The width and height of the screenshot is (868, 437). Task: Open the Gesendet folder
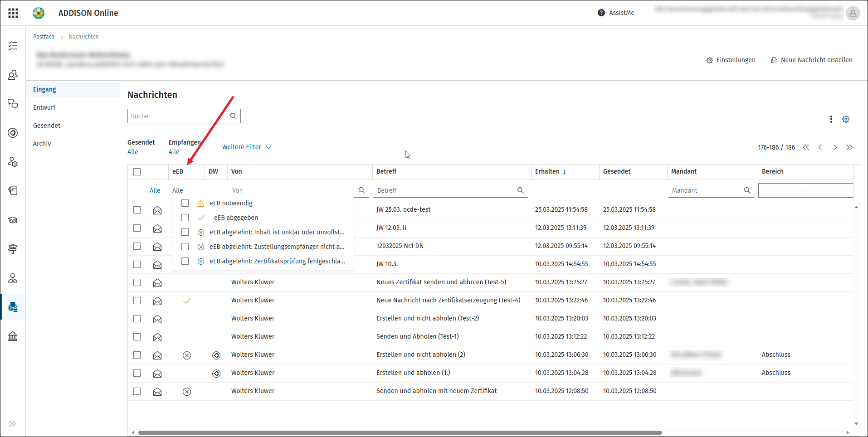click(x=47, y=126)
